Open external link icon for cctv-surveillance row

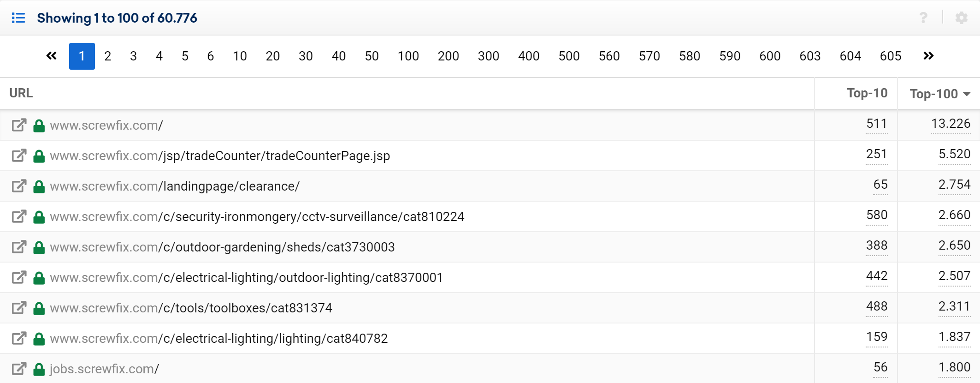point(19,216)
